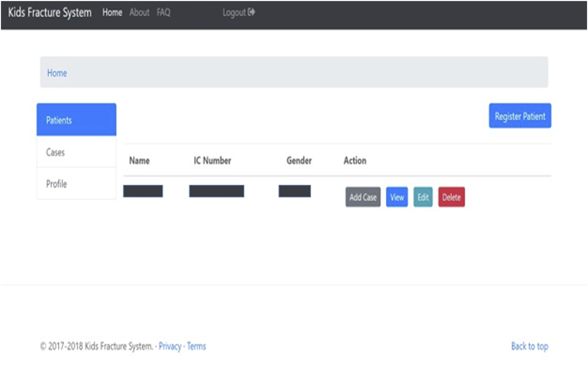Click the blue View button
The height and width of the screenshot is (366, 588).
click(x=397, y=197)
